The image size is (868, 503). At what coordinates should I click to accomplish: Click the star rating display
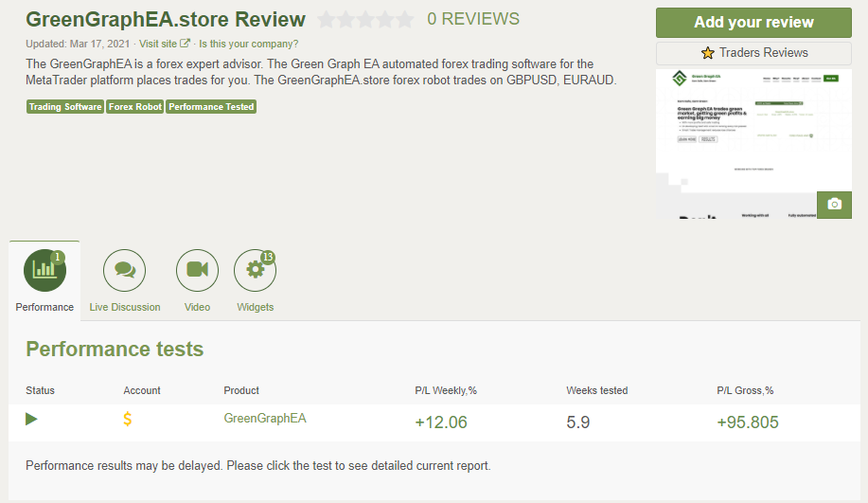366,19
